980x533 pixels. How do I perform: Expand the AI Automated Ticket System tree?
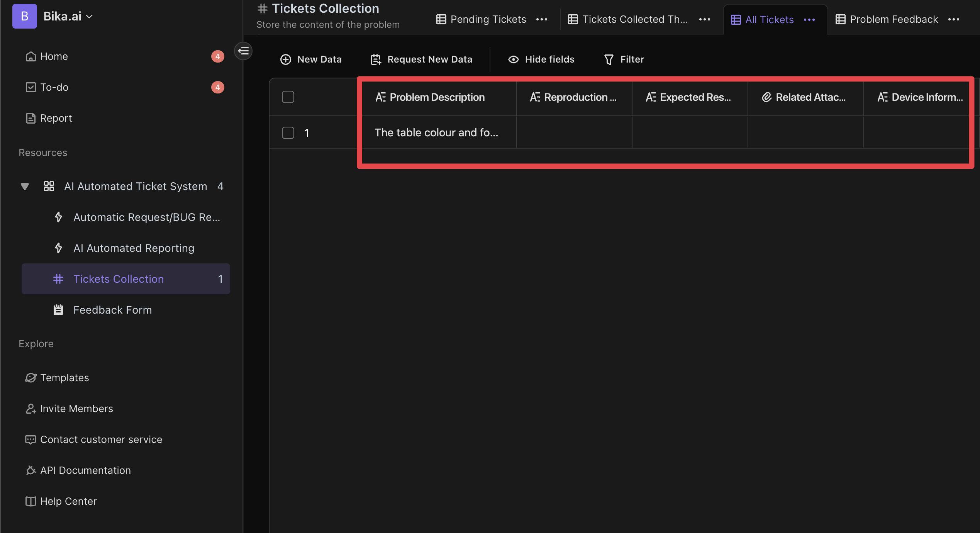tap(24, 187)
